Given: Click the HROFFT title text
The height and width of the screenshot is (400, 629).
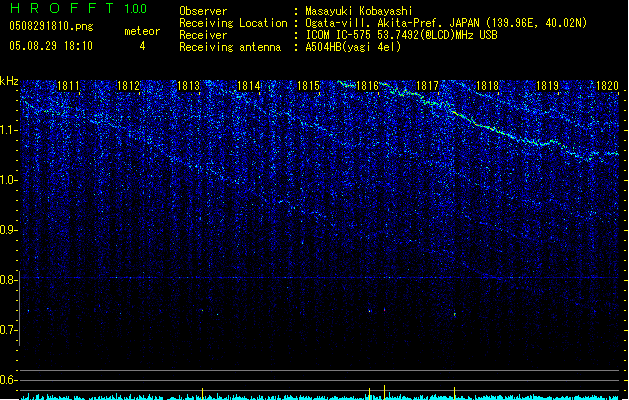Looking at the screenshot, I should 60,9.
